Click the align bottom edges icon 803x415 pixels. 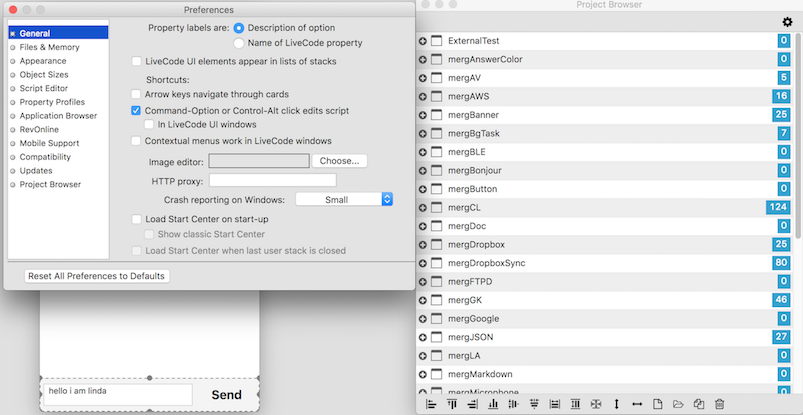(x=492, y=404)
